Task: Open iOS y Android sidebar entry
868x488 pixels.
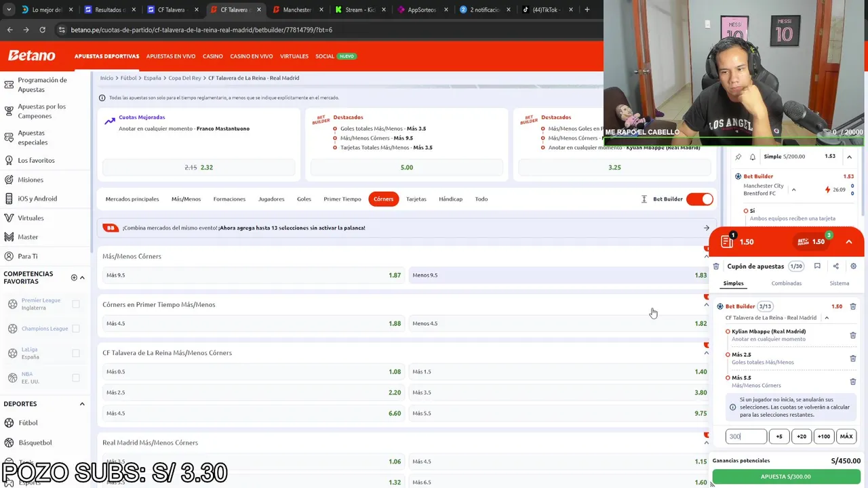Action: 37,199
